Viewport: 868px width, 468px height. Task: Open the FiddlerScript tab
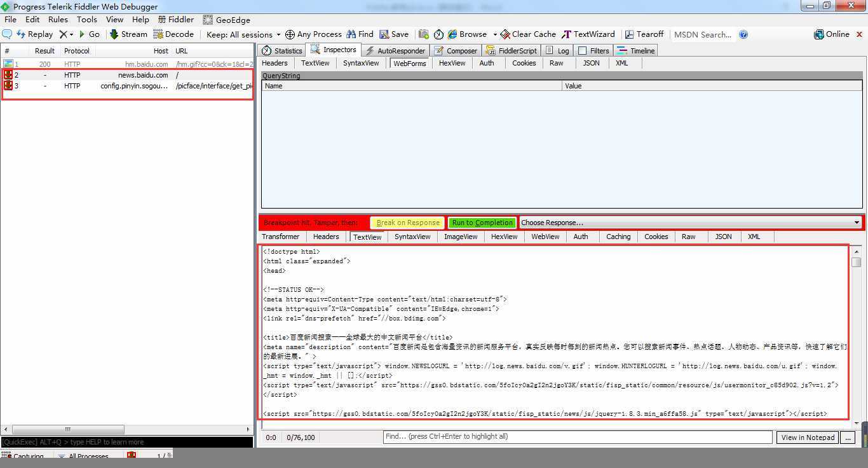[512, 51]
